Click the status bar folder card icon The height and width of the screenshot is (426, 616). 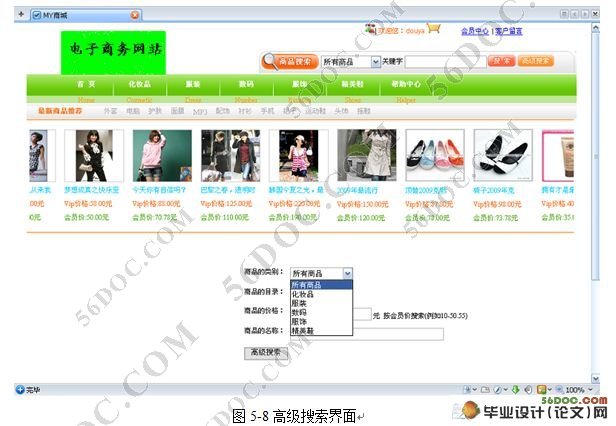coord(485,389)
